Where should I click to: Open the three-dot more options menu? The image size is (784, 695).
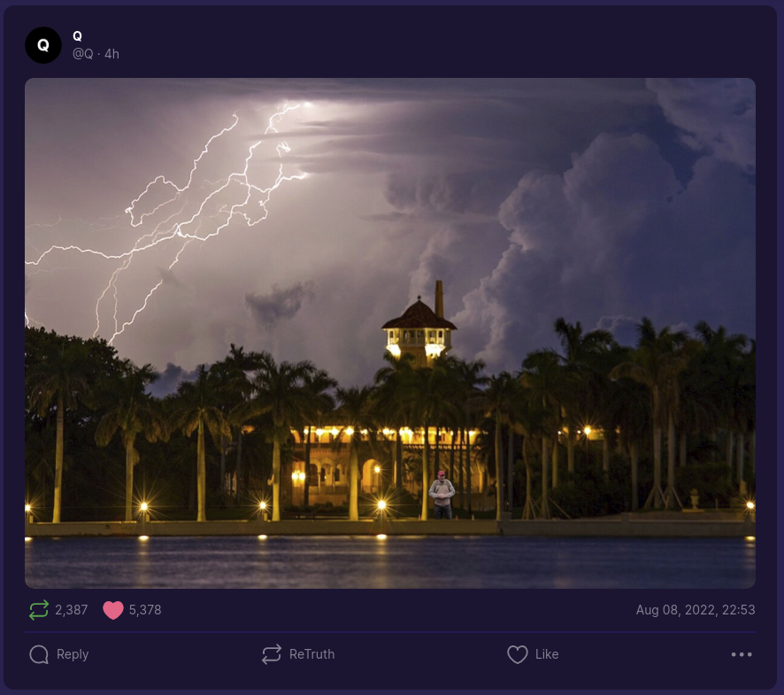point(742,654)
